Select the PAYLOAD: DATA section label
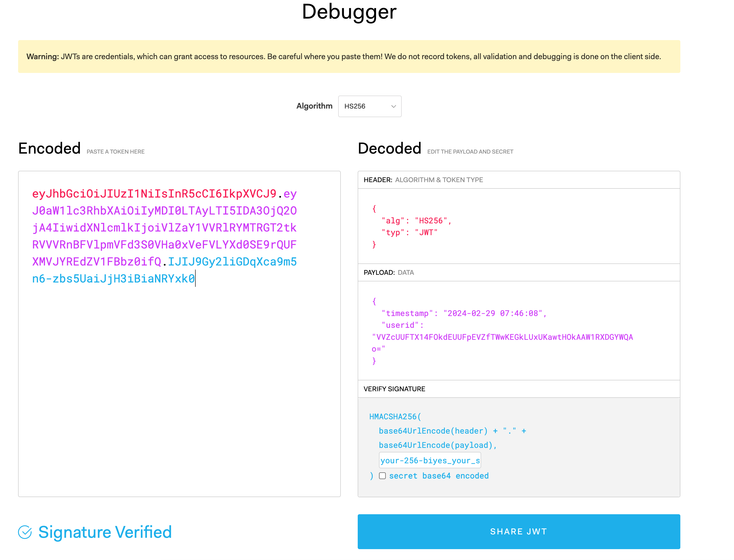 tap(389, 273)
